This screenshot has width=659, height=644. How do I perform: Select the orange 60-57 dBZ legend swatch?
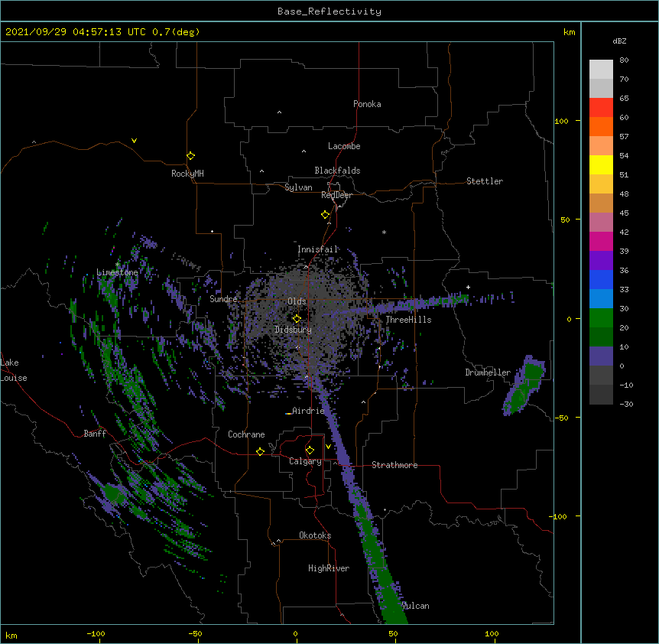[601, 127]
